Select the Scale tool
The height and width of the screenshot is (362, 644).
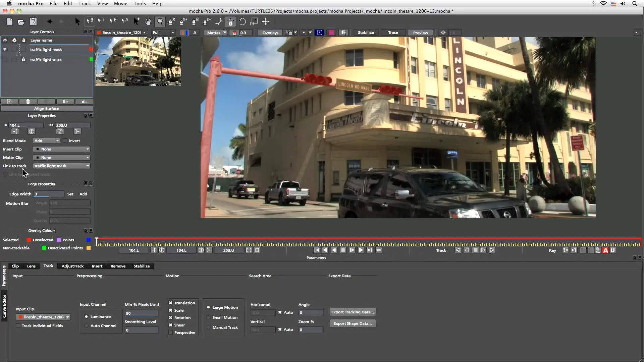pos(254,22)
